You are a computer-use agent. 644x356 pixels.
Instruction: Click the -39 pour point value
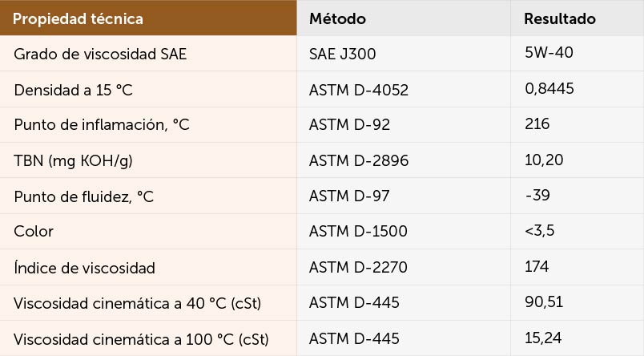pyautogui.click(x=537, y=195)
